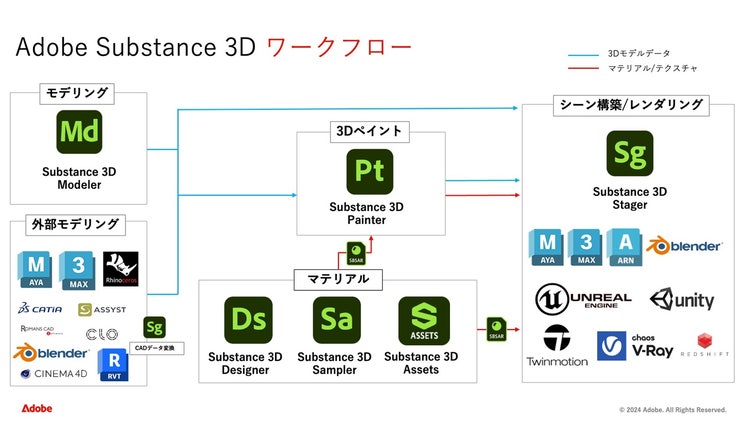This screenshot has height=422, width=750.
Task: Click the "3Dモデルデータ" legend text
Action: pyautogui.click(x=639, y=53)
